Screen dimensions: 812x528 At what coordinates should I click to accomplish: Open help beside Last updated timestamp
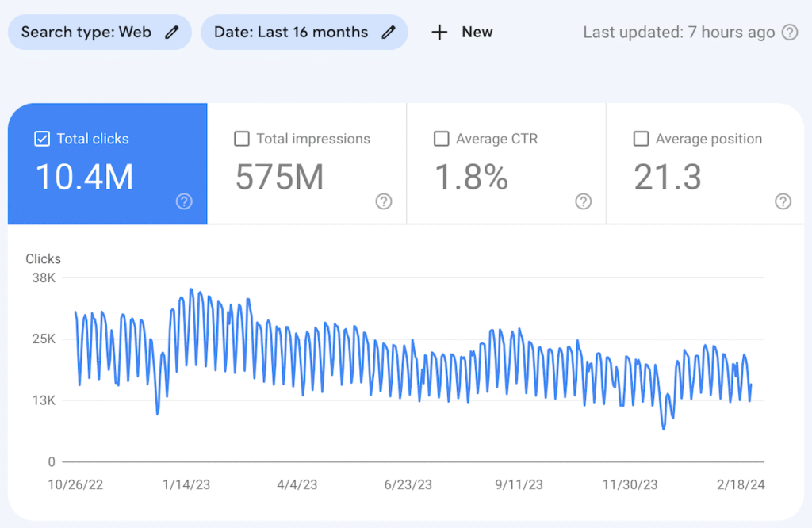(x=791, y=33)
